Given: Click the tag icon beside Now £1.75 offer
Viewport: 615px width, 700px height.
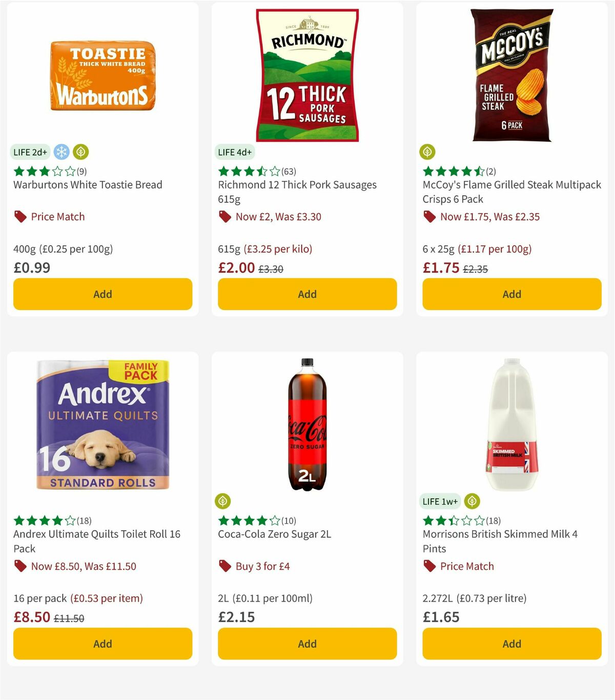Looking at the screenshot, I should coord(429,216).
